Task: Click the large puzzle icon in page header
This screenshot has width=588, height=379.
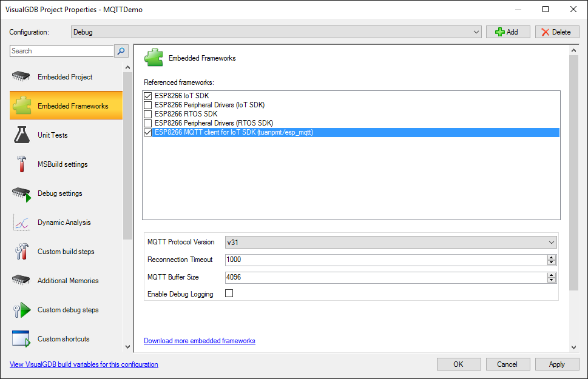Action: pyautogui.click(x=154, y=58)
